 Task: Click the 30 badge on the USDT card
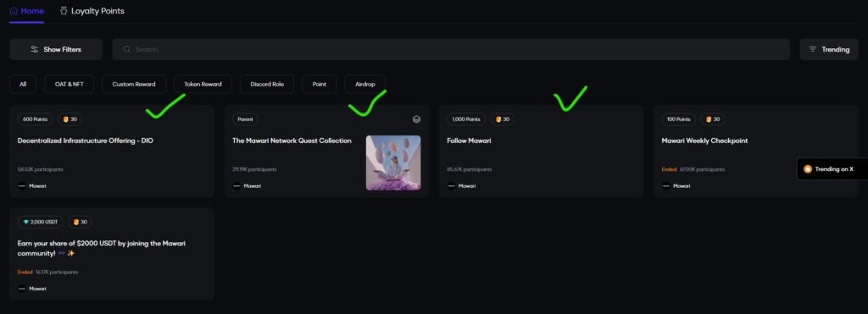pos(80,223)
